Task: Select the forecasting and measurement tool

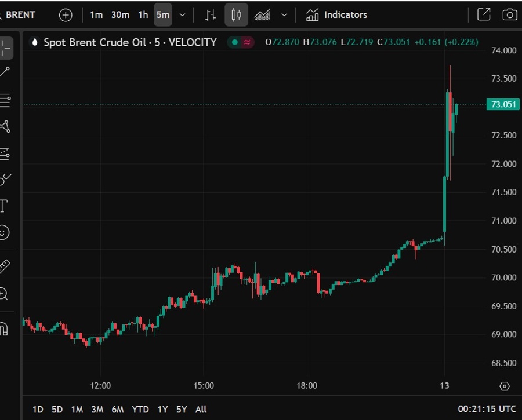Action: click(5, 154)
